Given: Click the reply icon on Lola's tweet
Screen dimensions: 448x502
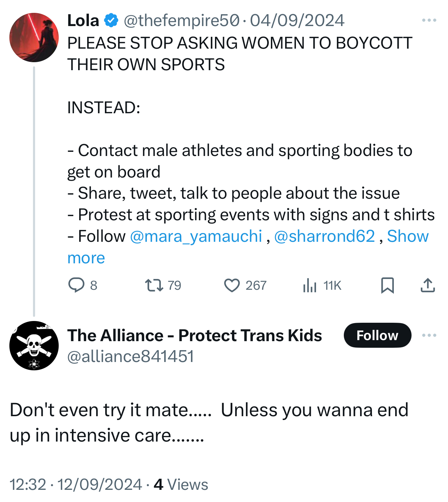Looking at the screenshot, I should [x=76, y=285].
